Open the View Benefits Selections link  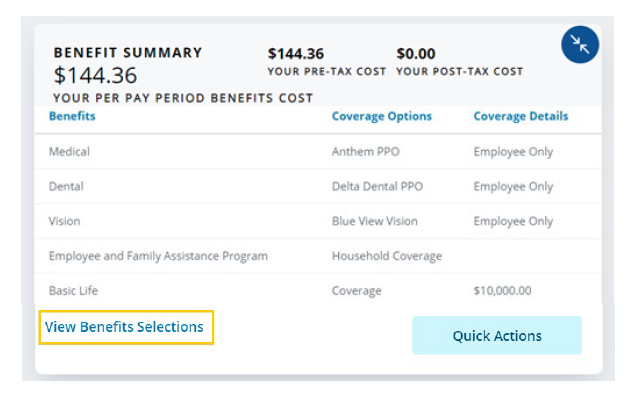point(124,327)
